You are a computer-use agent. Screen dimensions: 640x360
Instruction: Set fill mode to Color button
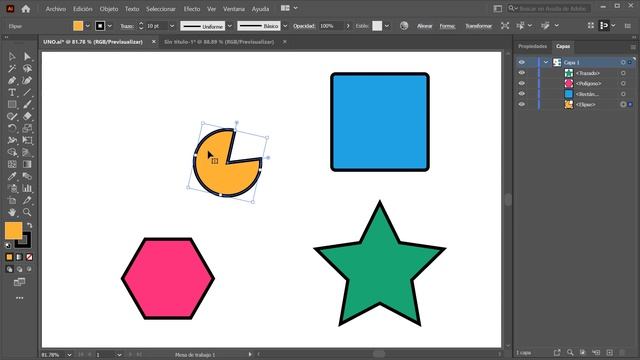click(x=9, y=257)
